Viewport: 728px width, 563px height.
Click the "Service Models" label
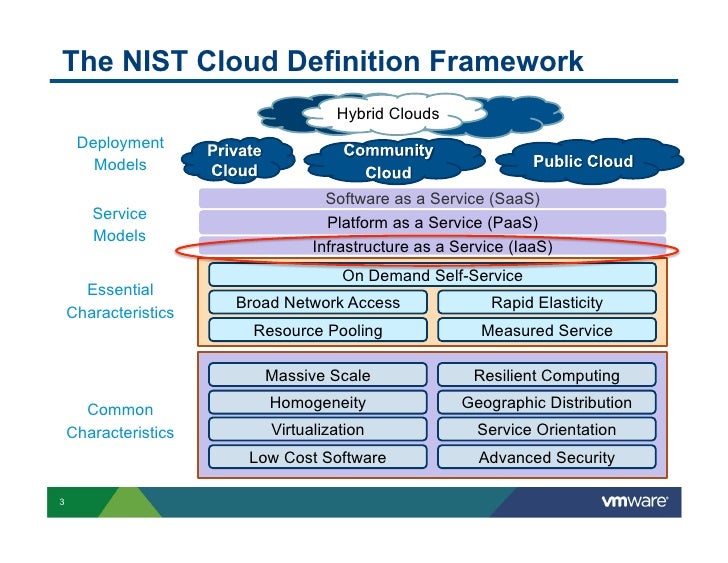(x=119, y=224)
